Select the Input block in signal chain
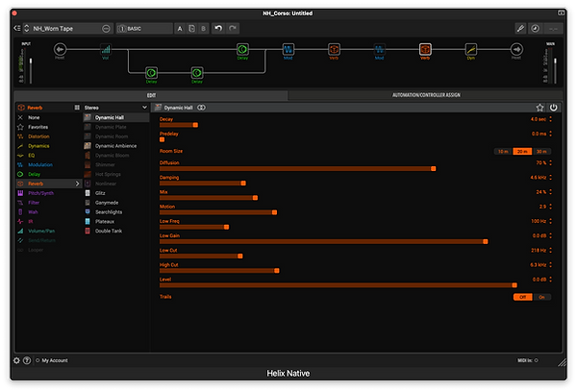This screenshot has height=392, width=577. (60, 49)
